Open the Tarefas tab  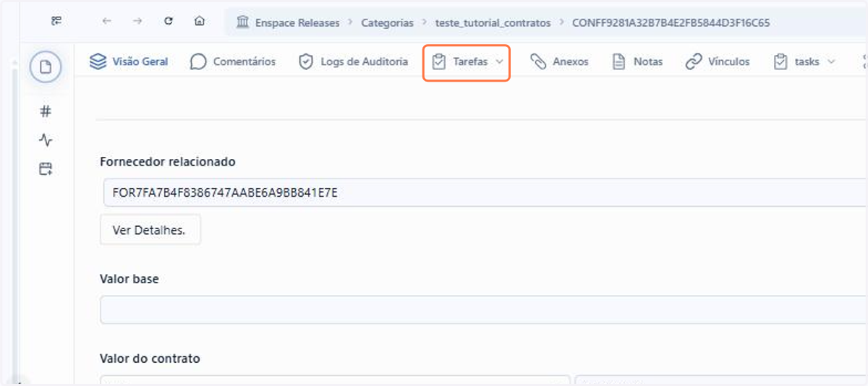[467, 62]
